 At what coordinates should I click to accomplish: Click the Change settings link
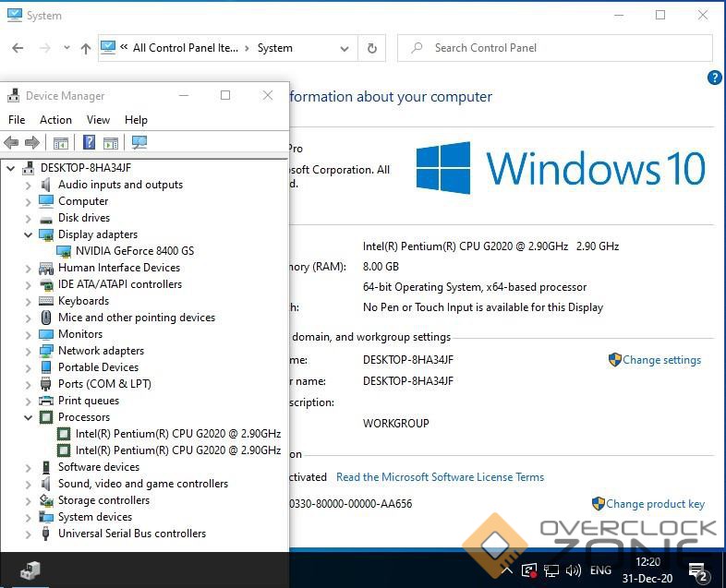[660, 360]
